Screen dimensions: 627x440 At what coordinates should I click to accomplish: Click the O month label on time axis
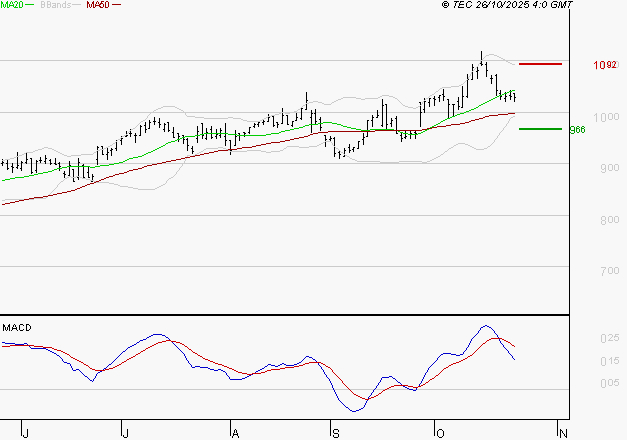(440, 434)
